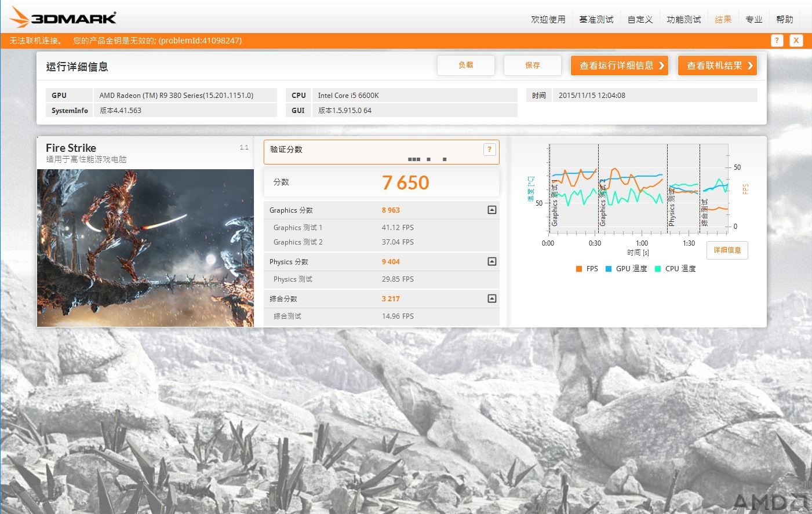Click 适用于高性能游戏电脑 subtitle
812x514 pixels.
point(86,159)
